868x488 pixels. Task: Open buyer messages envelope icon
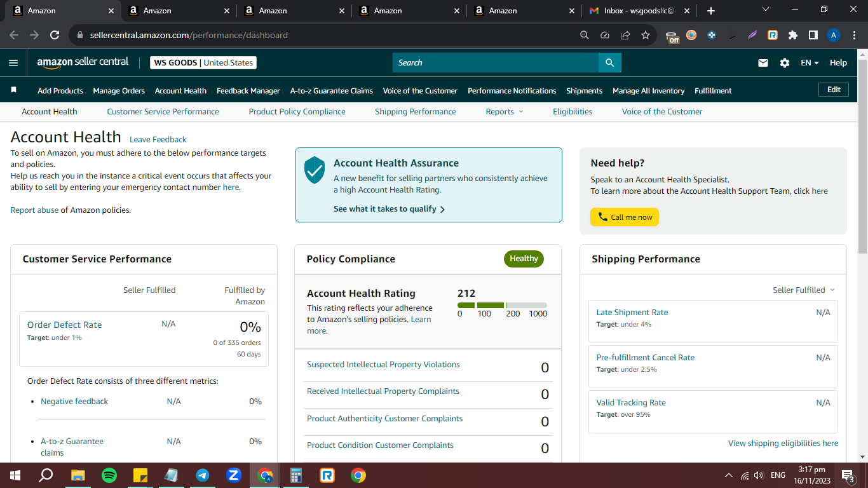tap(763, 63)
